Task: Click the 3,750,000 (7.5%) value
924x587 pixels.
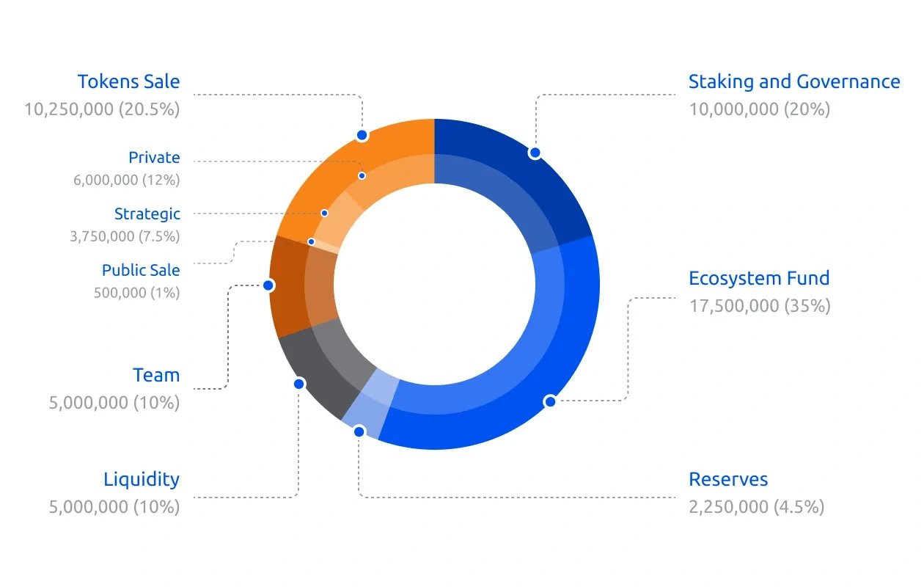Action: [125, 236]
